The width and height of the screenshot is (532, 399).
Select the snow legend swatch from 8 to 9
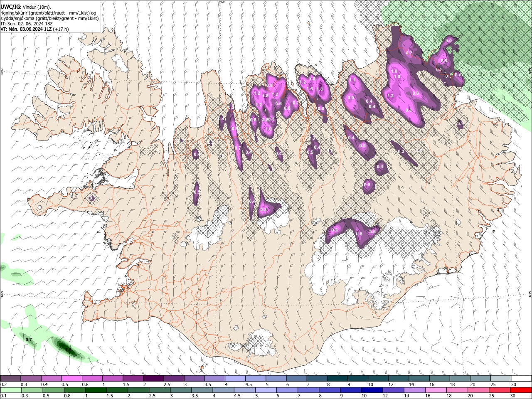337,378
